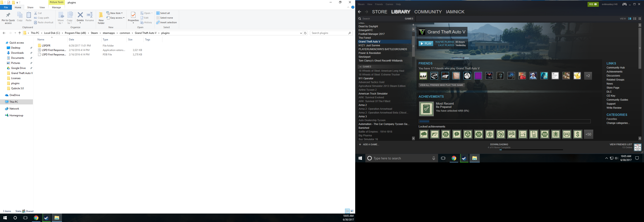Open the notification center icon in the taskbar
The width and height of the screenshot is (644, 222).
tap(637, 158)
